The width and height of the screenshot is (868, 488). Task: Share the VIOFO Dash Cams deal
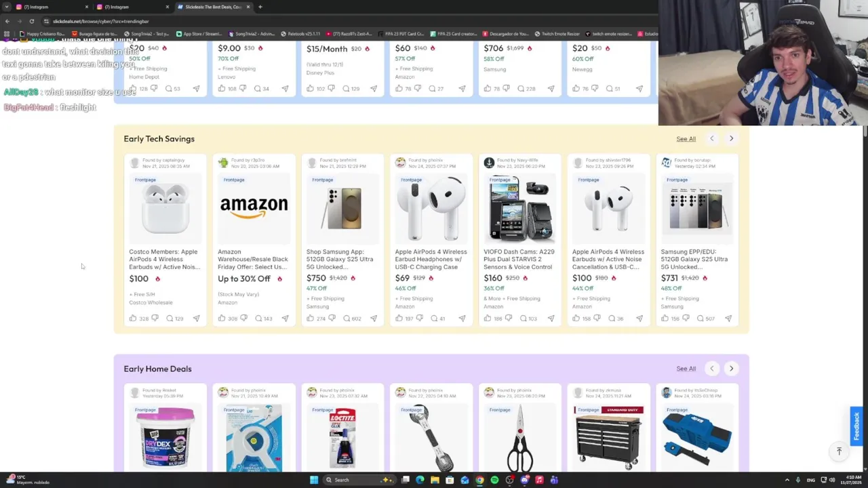(551, 318)
